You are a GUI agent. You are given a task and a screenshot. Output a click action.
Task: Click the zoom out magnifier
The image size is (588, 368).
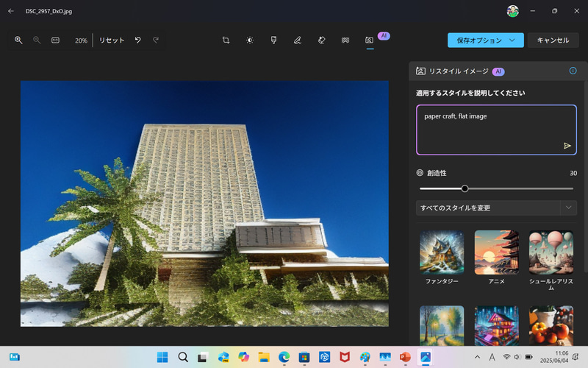[x=36, y=40]
